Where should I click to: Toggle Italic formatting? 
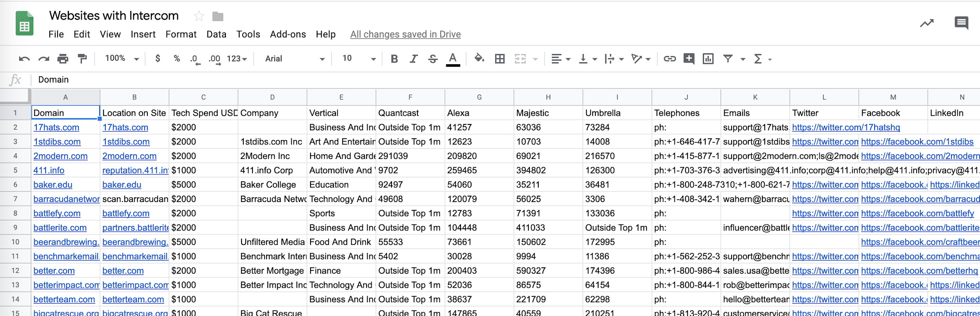coord(414,59)
